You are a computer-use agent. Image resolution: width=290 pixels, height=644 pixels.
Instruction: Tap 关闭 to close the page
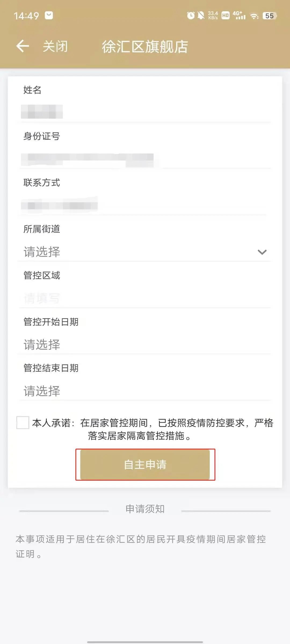click(55, 46)
